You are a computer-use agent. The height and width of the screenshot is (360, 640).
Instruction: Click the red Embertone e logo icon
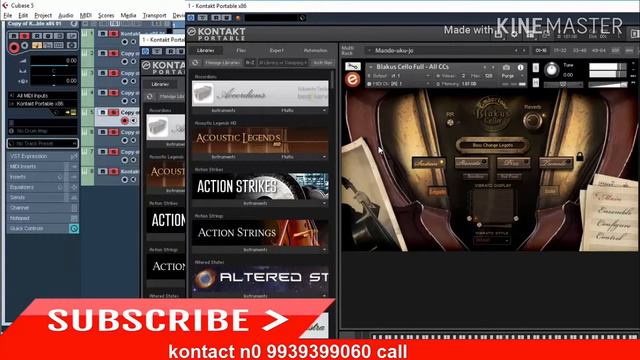point(352,80)
